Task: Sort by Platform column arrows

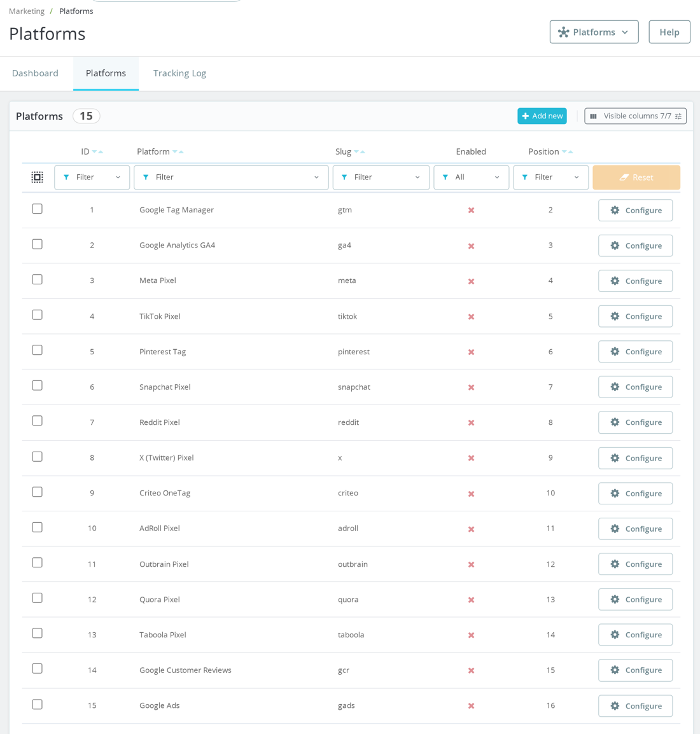Action: coord(178,151)
